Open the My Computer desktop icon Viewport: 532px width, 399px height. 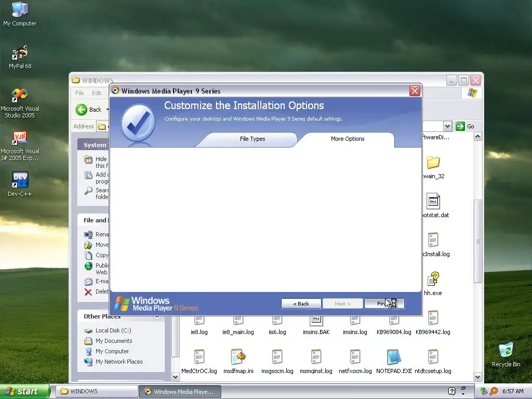click(20, 14)
